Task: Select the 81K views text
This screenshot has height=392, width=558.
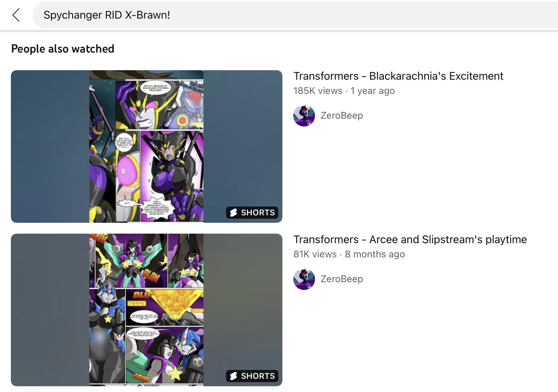Action: click(x=315, y=254)
